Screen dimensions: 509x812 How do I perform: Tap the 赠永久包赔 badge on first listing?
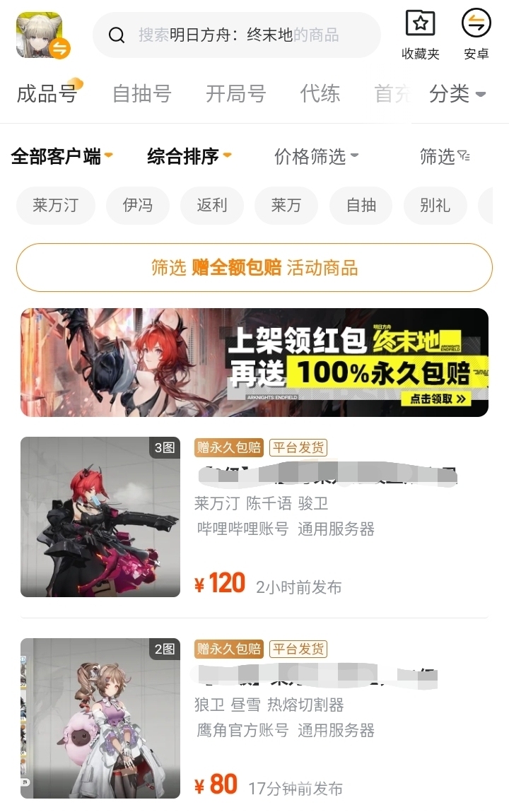[229, 447]
